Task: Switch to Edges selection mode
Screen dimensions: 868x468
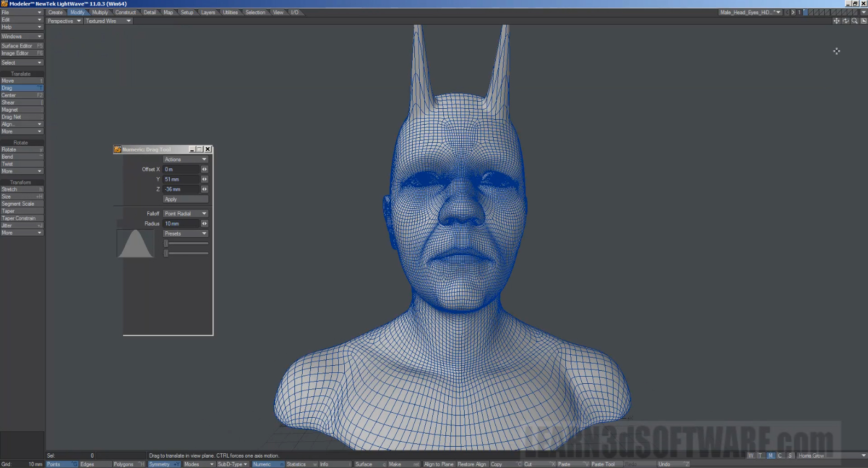Action: tap(95, 464)
